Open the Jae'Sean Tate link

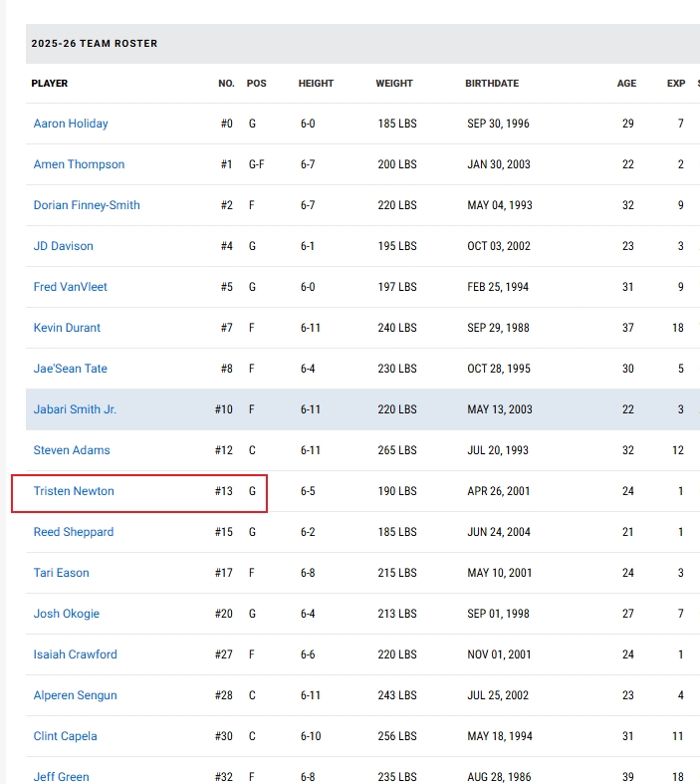(71, 369)
